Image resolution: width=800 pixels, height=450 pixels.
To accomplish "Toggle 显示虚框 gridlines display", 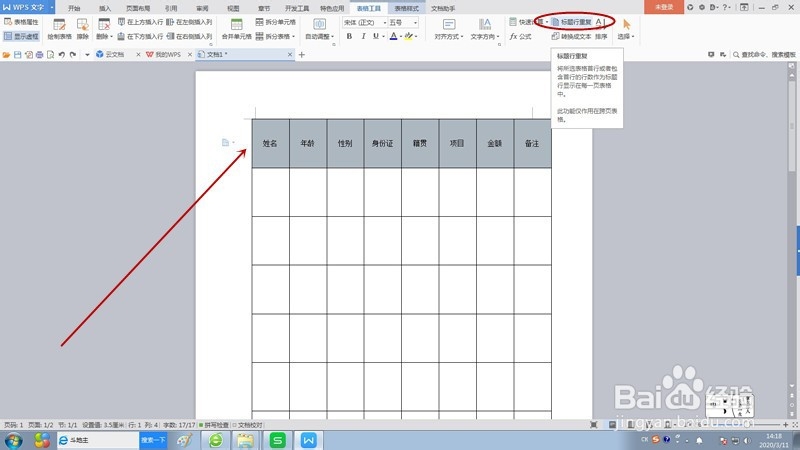I will coord(21,36).
